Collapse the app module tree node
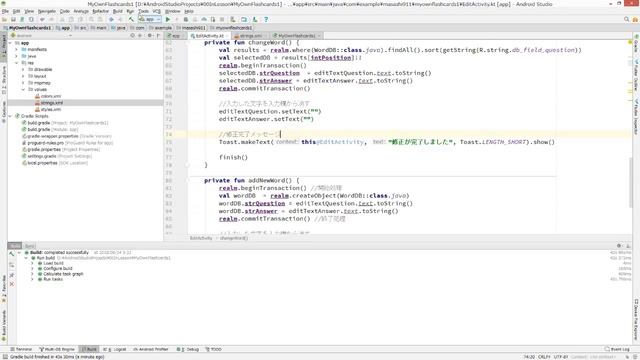This screenshot has height=360, width=640. (x=10, y=43)
